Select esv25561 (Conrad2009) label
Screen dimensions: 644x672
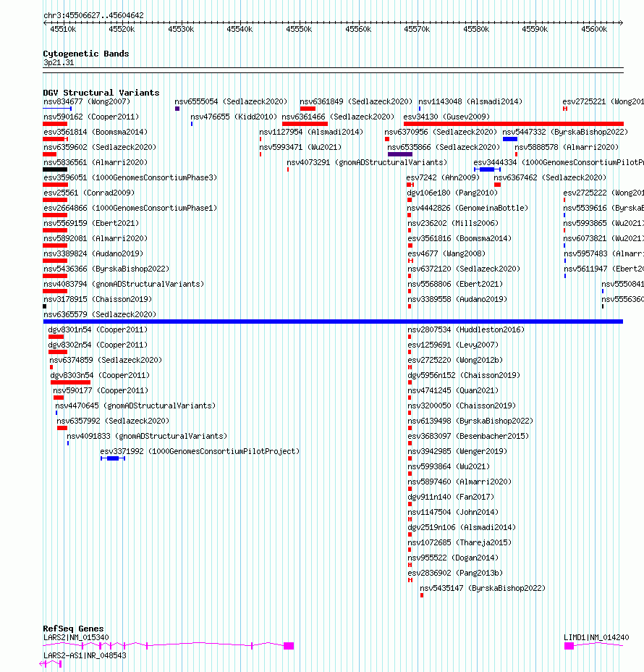[x=89, y=193]
